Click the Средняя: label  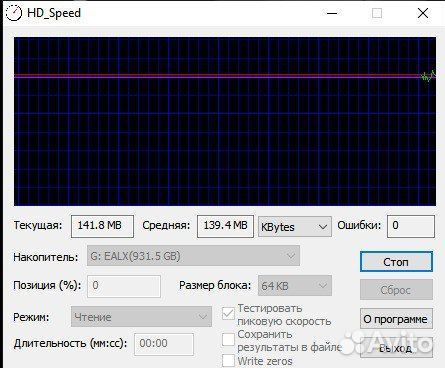point(166,225)
